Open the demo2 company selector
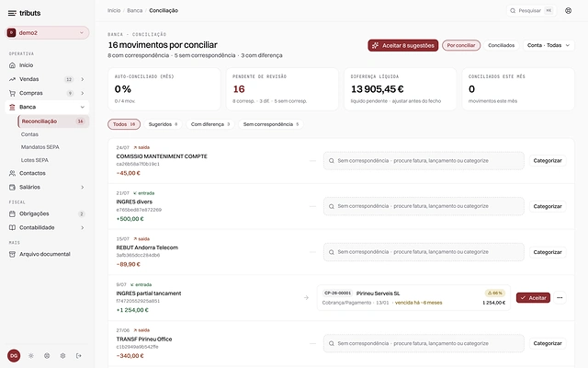588x368 pixels. [47, 33]
